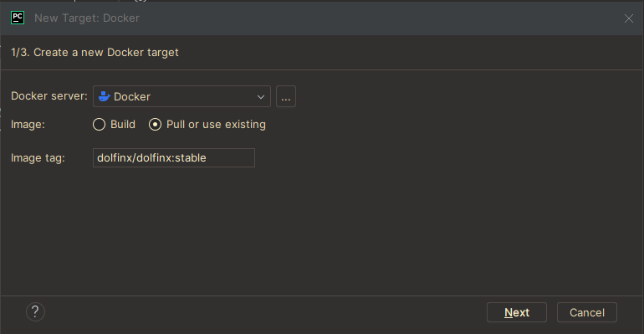Click the Image tag input field
Screen dimensions: 644x334
[x=174, y=157]
